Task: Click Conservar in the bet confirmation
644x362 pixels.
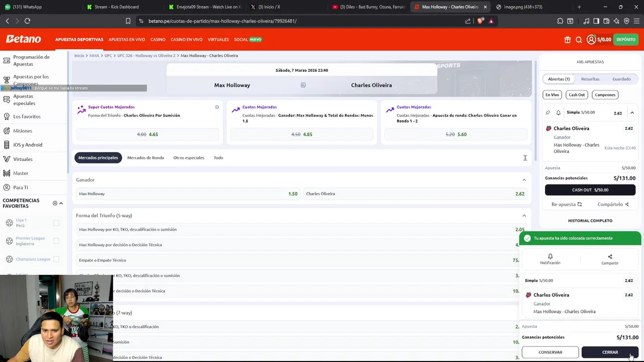Action: point(550,352)
